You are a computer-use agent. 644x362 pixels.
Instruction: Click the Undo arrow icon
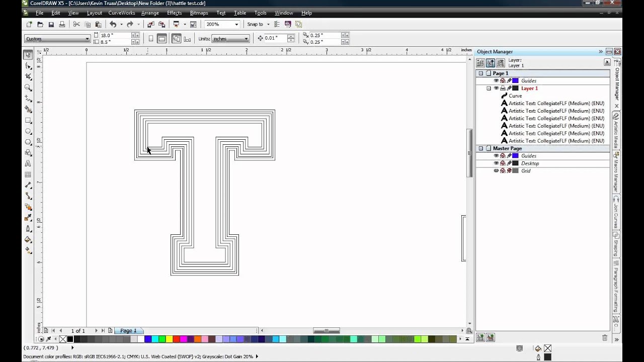113,24
